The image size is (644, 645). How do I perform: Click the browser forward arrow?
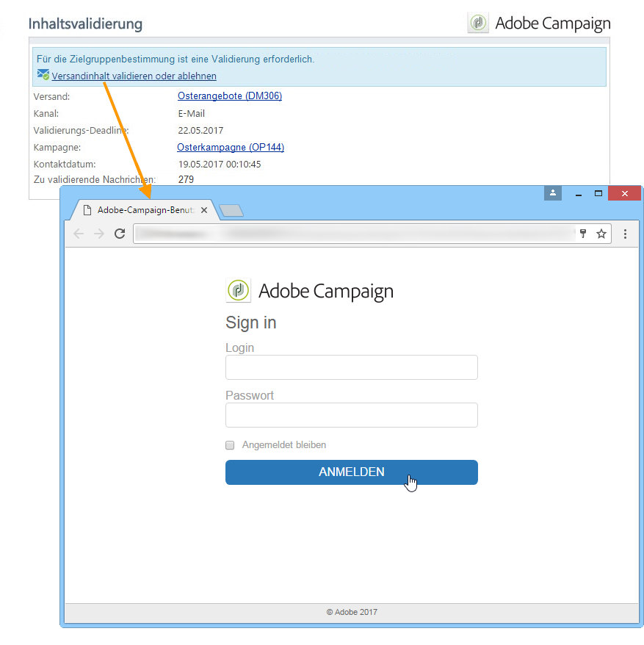(x=99, y=234)
